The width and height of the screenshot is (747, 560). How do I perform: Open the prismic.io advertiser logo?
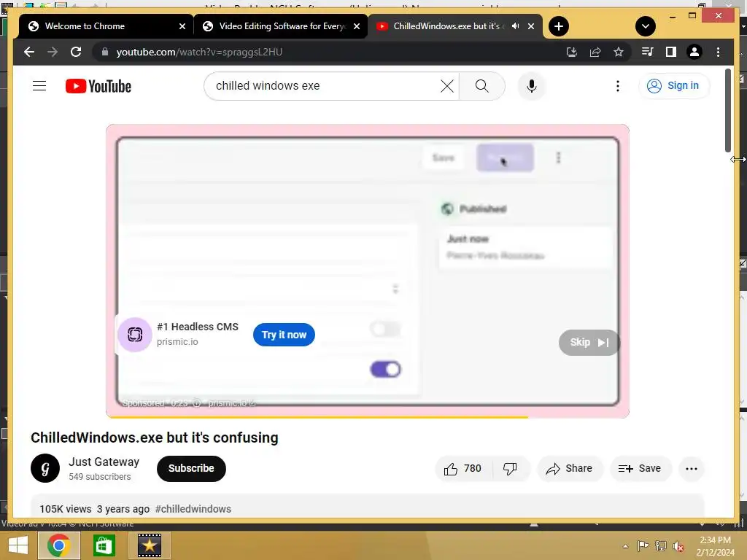click(135, 334)
